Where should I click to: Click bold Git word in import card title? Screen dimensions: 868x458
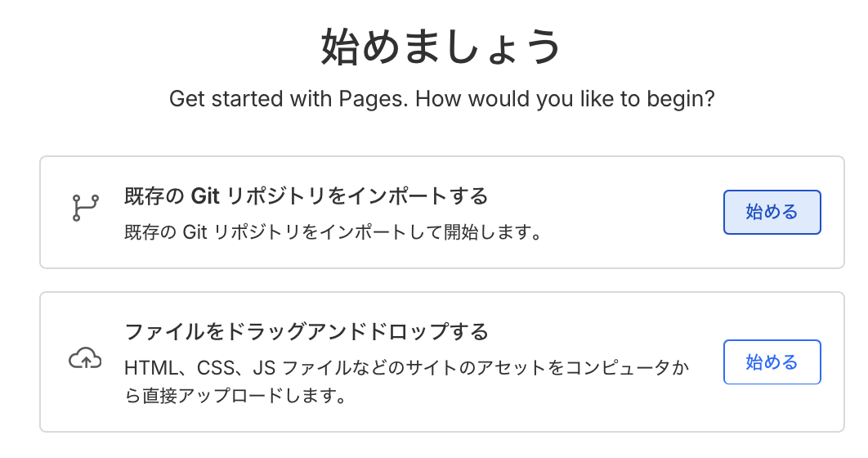206,196
